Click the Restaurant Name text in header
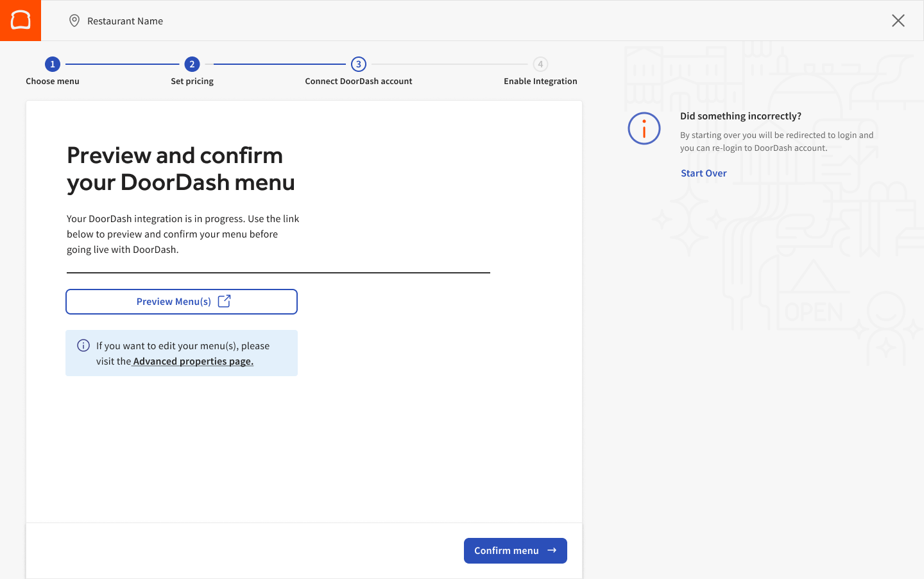 point(125,21)
